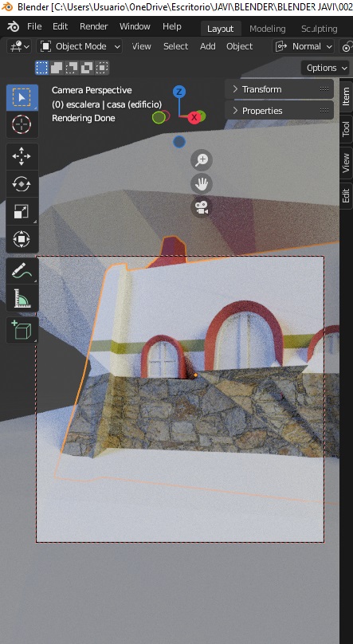Click the 'Rendering Done' status text
Viewport: 353px width, 644px height.
coord(84,118)
